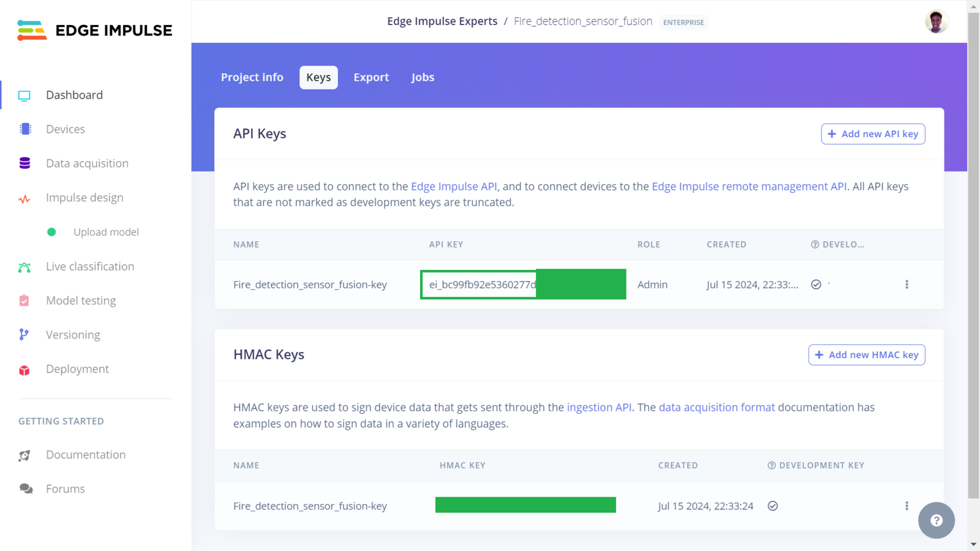This screenshot has width=980, height=551.
Task: Open the Dashboard monitor icon
Action: (x=24, y=96)
